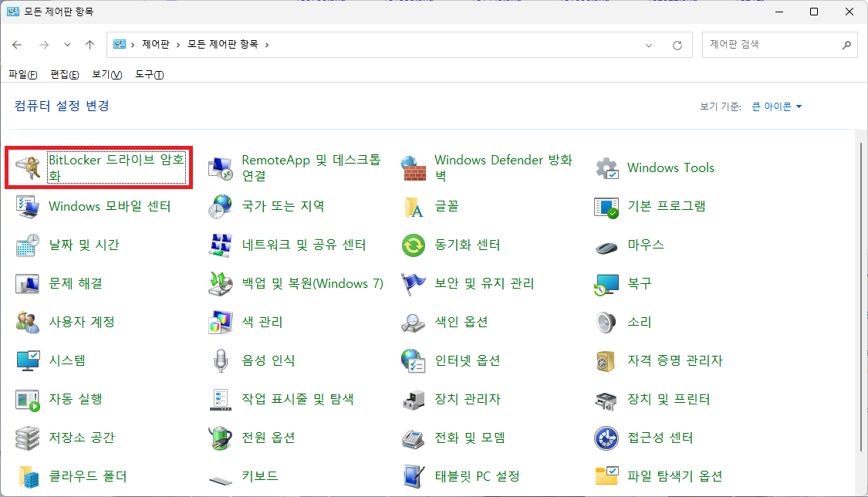Open the 백업 및 복원(Windows 7) icon
The height and width of the screenshot is (497, 868).
click(221, 284)
